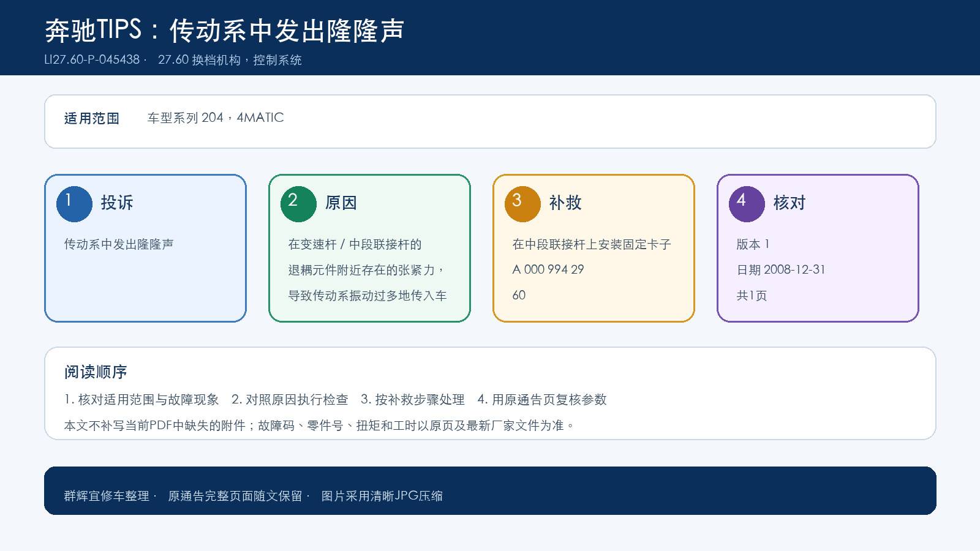Click 图片采用清晰JPG压缩 in the footer
This screenshot has width=980, height=551.
point(382,496)
